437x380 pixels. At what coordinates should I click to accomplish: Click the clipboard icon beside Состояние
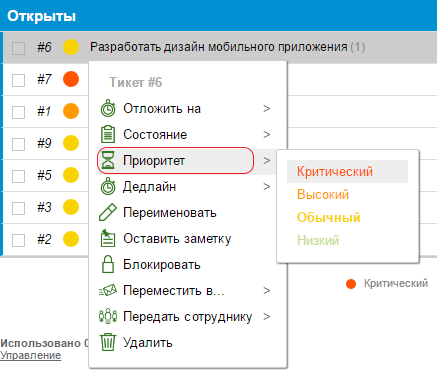click(x=108, y=134)
